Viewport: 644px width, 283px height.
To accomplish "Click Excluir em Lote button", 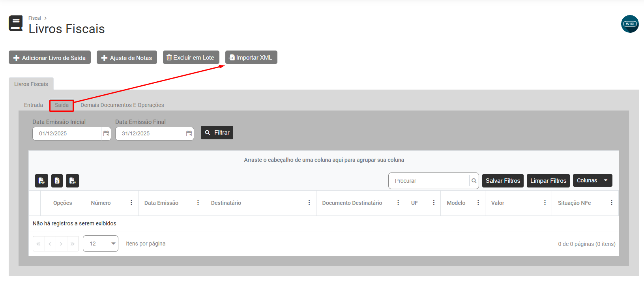I will pyautogui.click(x=191, y=57).
